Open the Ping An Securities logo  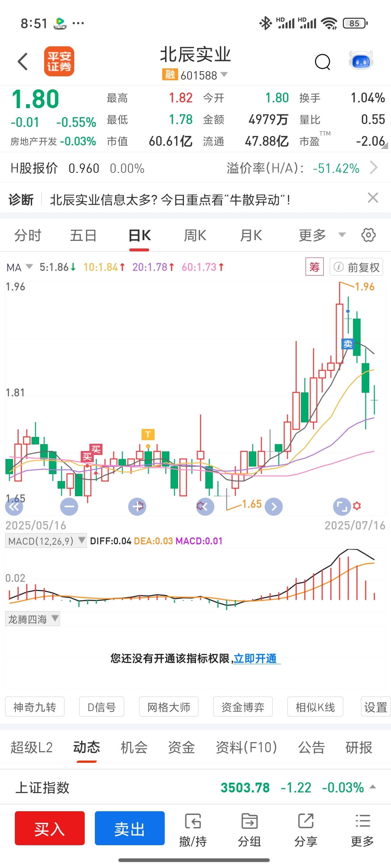pos(59,61)
